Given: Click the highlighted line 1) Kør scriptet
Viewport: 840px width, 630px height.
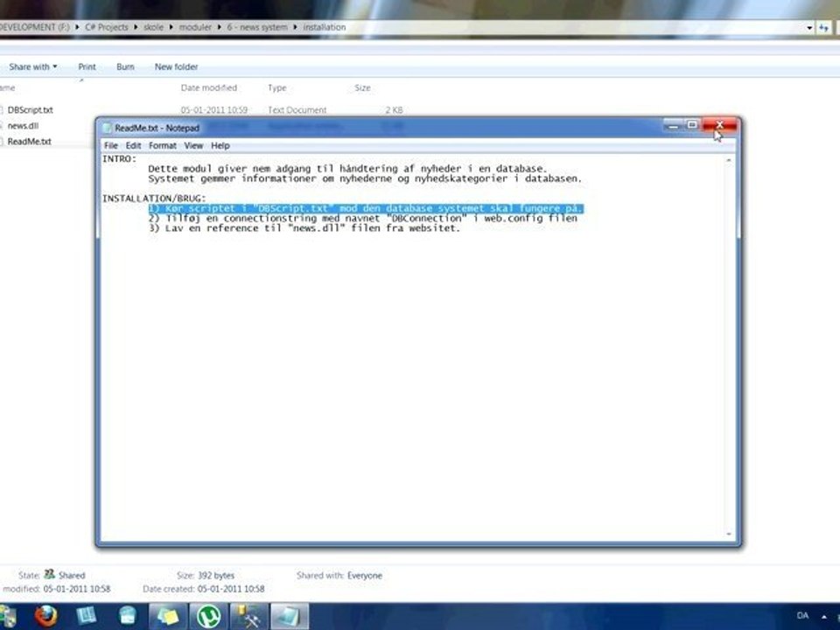Looking at the screenshot, I should tap(366, 208).
